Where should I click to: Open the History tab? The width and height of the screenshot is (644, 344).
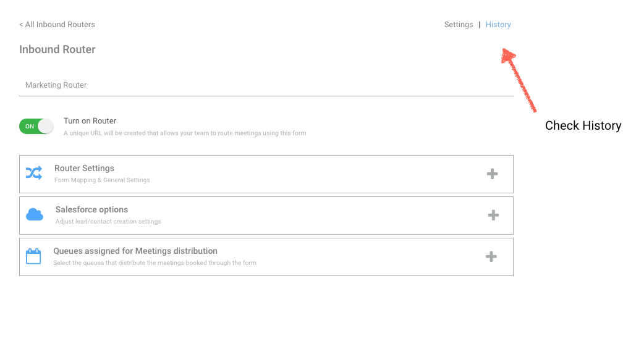tap(498, 25)
